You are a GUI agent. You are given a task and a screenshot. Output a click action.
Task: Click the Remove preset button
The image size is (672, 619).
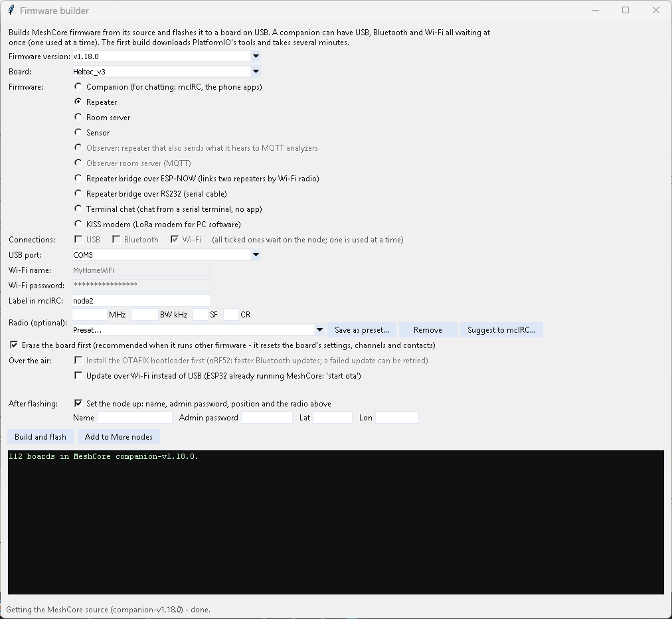tap(428, 330)
